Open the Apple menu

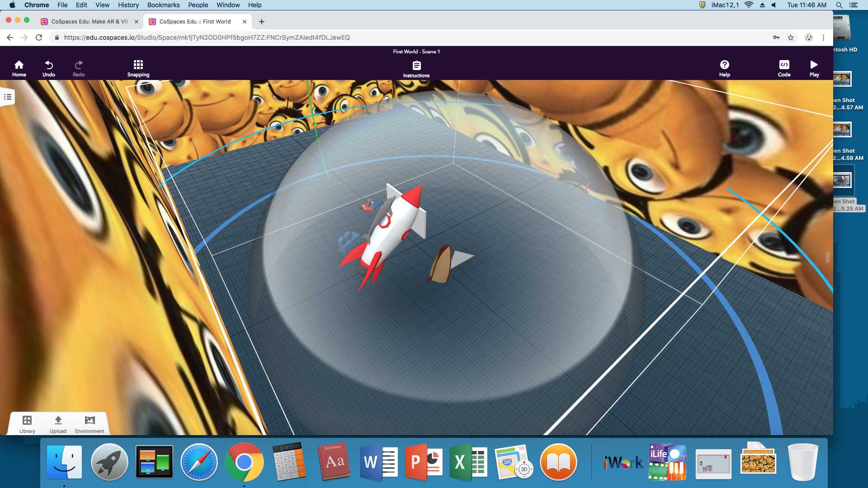[12, 5]
